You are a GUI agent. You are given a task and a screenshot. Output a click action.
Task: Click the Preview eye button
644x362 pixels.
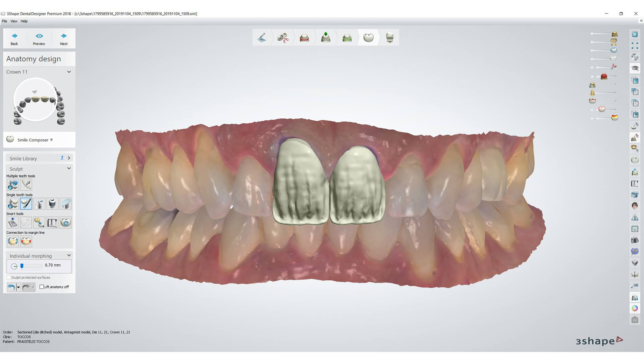(x=39, y=39)
